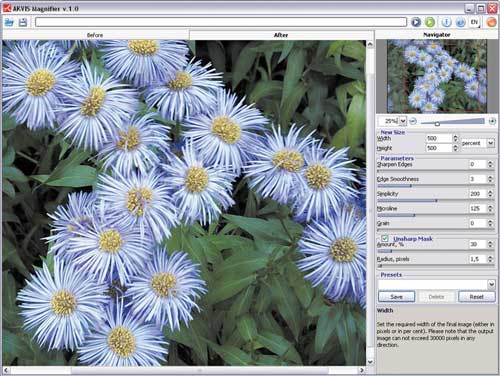Zoom in with the plus icon in Navigator
This screenshot has height=376, width=500.
point(492,121)
